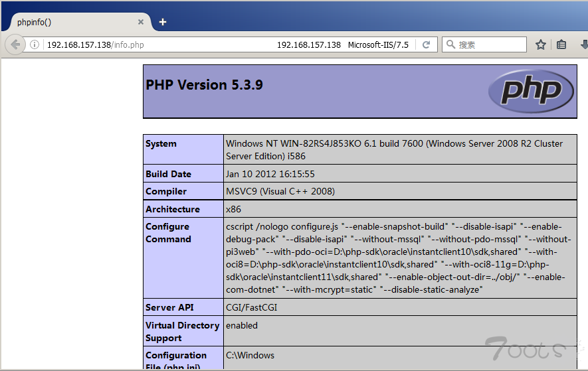Click the address bar URL 192.168.157.138/info.php
This screenshot has width=588, height=371.
[x=95, y=45]
